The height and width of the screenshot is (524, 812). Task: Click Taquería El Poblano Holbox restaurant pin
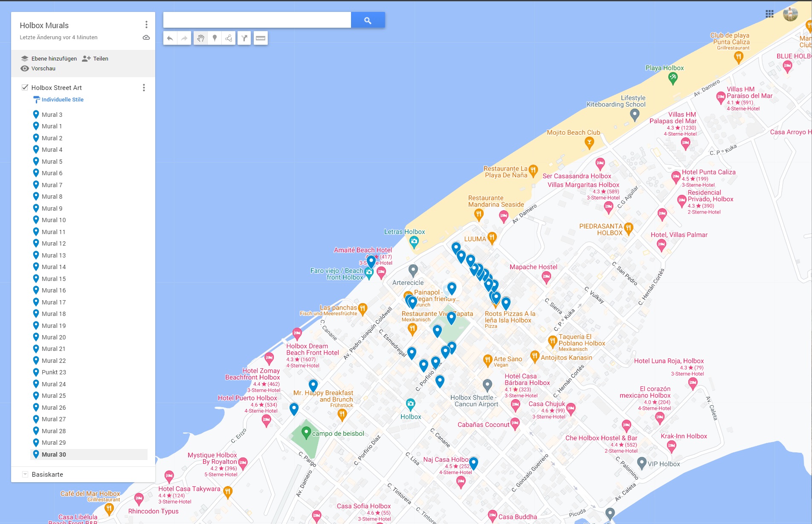point(552,342)
